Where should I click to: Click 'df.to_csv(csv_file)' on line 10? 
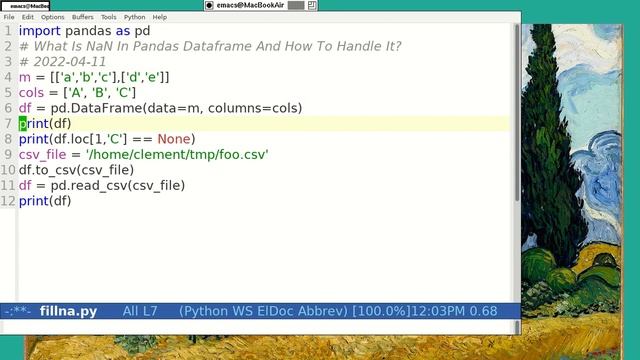click(x=76, y=170)
